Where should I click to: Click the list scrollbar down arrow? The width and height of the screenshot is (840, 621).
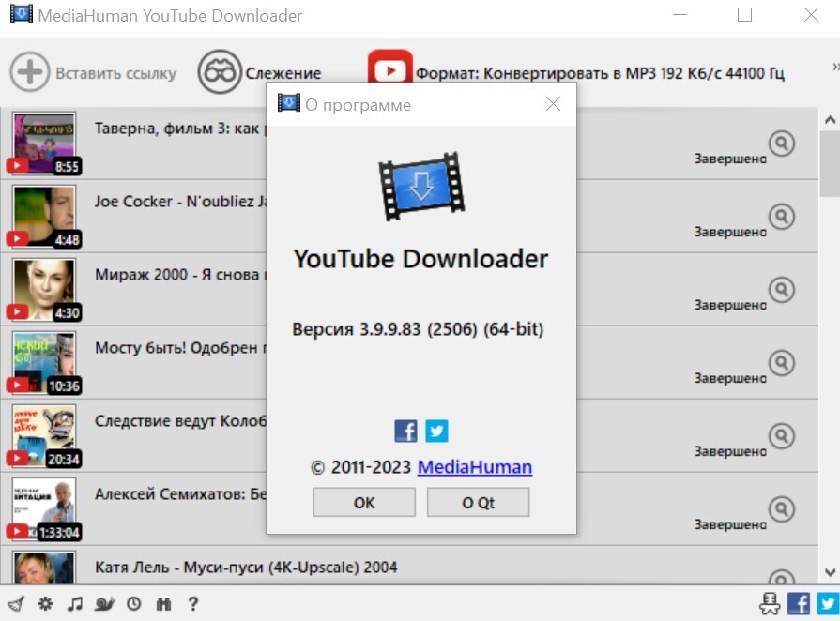830,572
